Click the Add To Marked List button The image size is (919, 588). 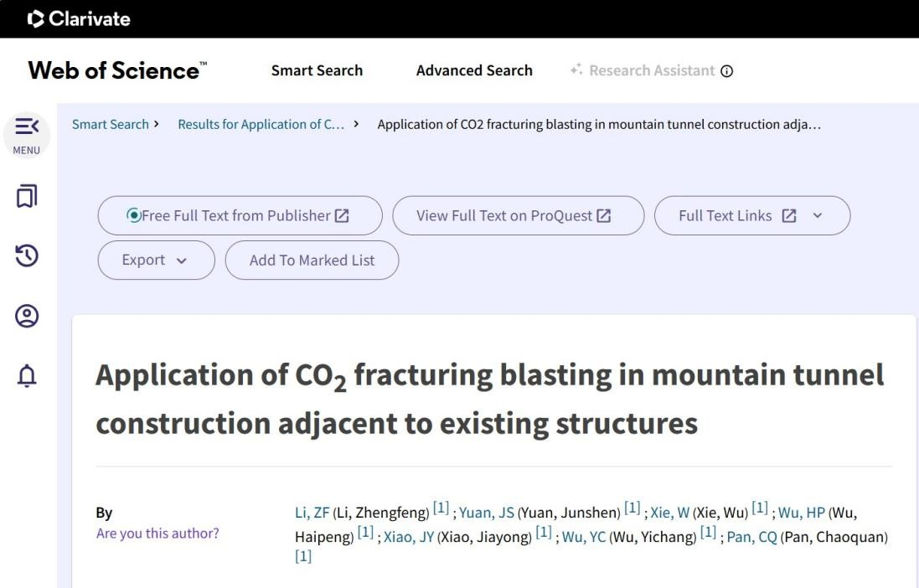tap(312, 260)
